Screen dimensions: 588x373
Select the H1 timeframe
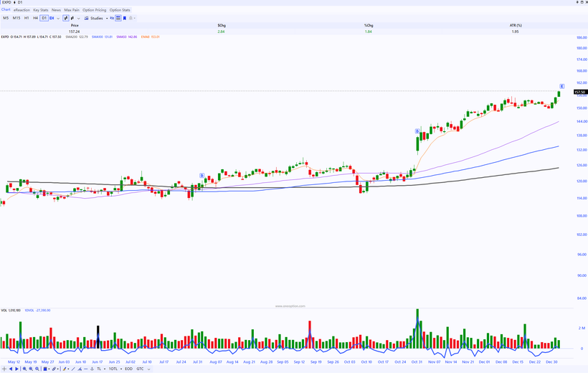point(27,18)
